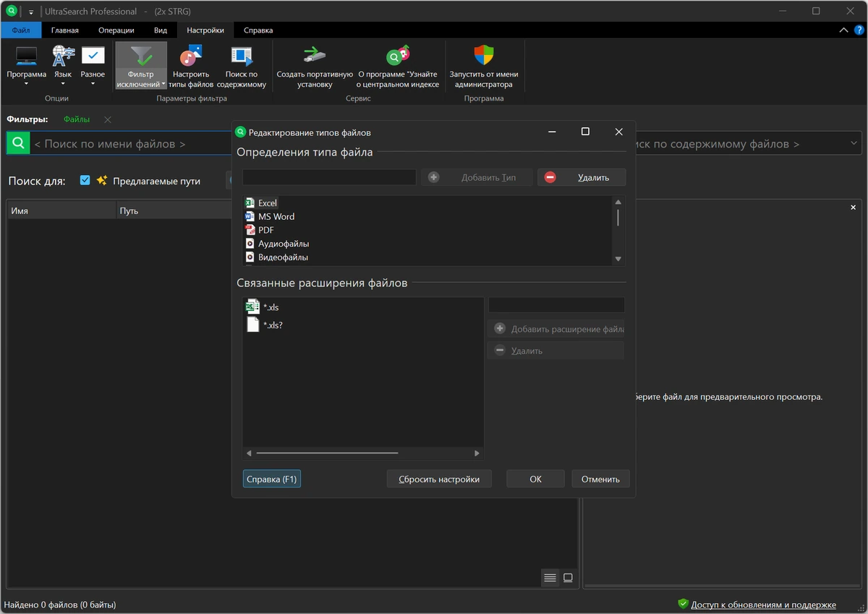The image size is (868, 614).
Task: Confirm the dialog with OK
Action: pyautogui.click(x=535, y=479)
